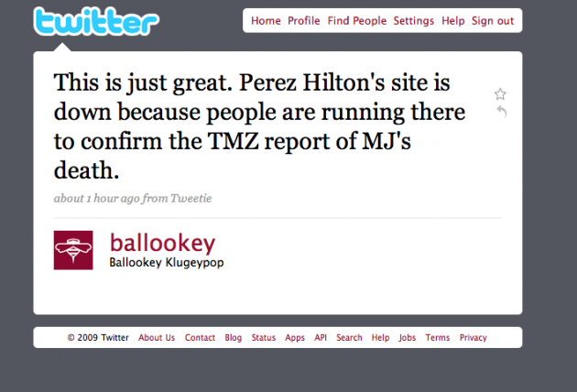The height and width of the screenshot is (392, 577).
Task: Go to the Home page
Action: click(x=266, y=21)
